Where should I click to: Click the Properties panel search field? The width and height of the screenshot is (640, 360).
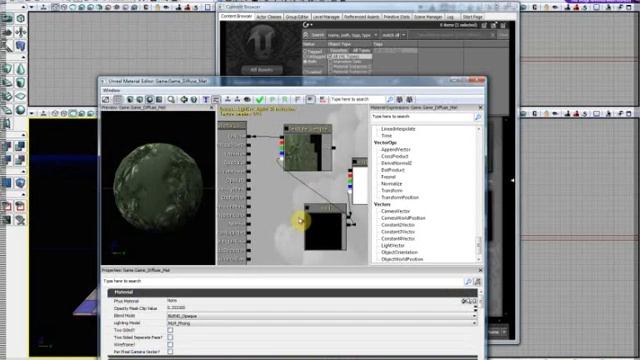[x=282, y=282]
